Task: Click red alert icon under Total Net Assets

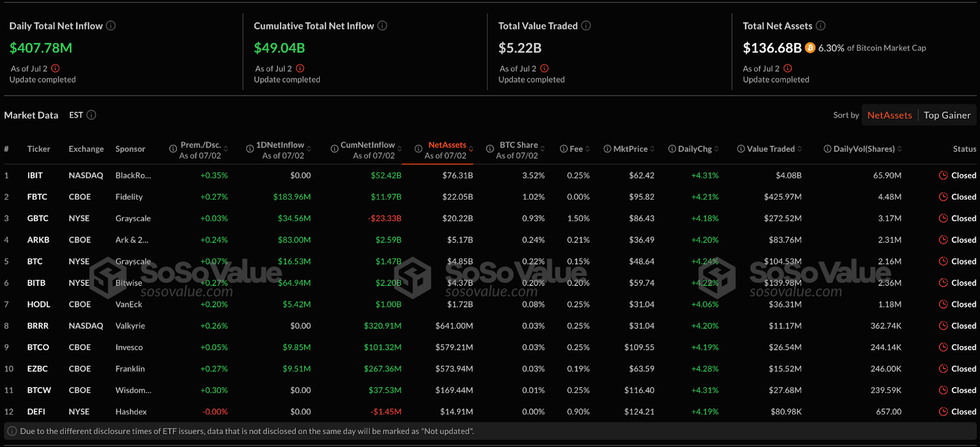Action: click(788, 69)
